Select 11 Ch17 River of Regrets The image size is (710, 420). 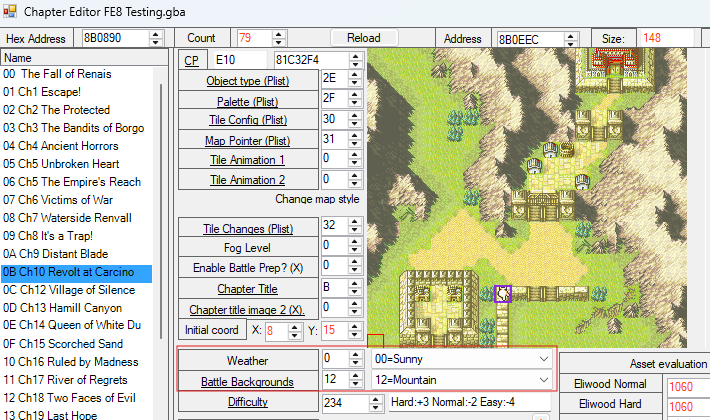(x=77, y=380)
